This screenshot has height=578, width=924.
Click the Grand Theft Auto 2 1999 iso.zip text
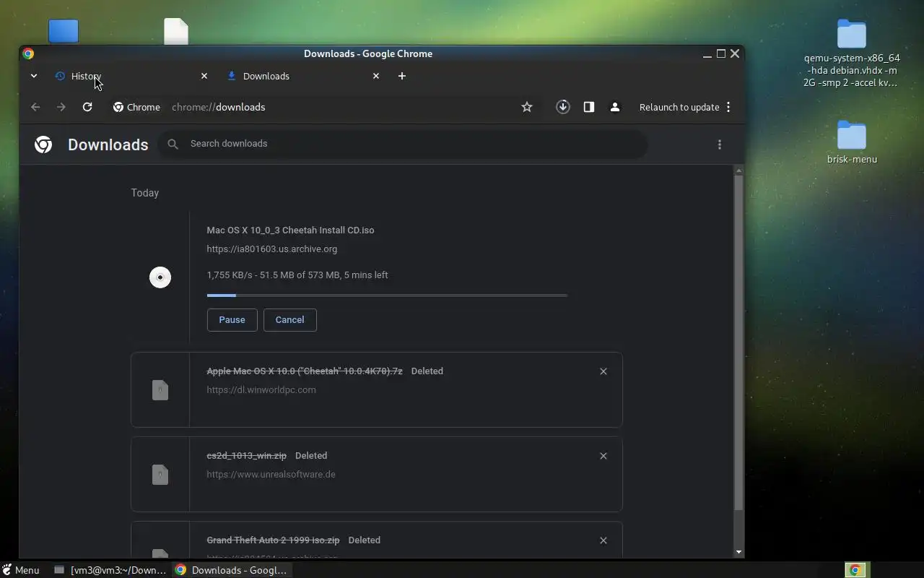pos(273,540)
